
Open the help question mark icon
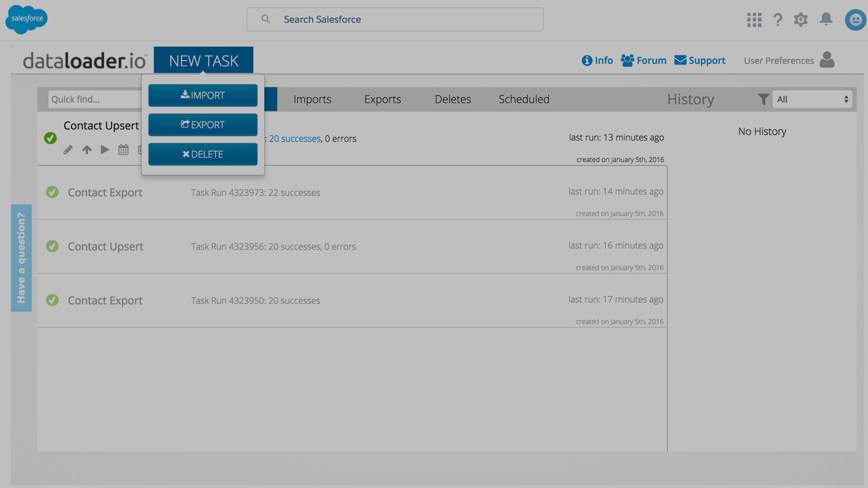pos(778,19)
